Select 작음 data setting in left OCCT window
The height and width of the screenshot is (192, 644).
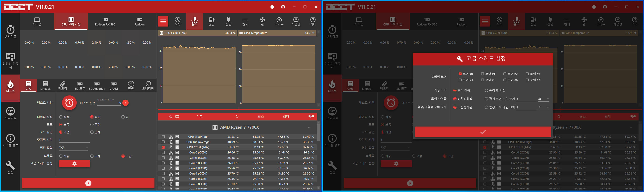pyautogui.click(x=61, y=117)
